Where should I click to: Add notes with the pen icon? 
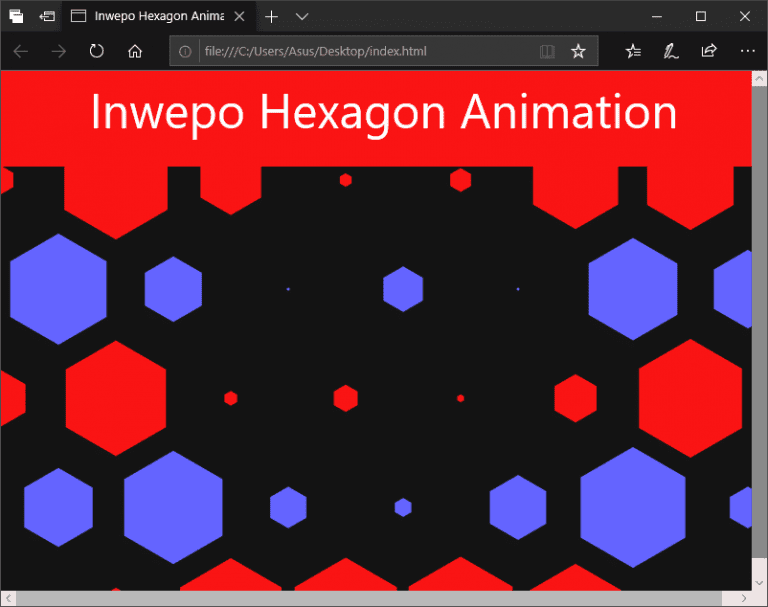tap(671, 51)
